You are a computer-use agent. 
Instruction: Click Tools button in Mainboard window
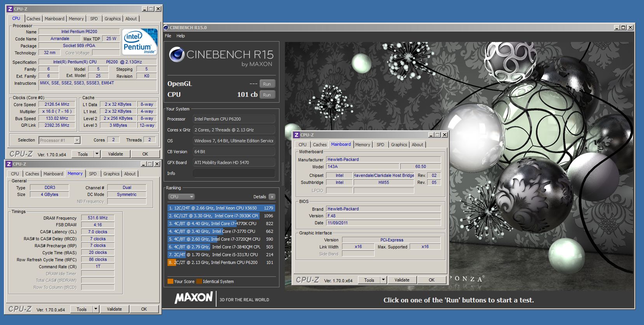point(369,280)
